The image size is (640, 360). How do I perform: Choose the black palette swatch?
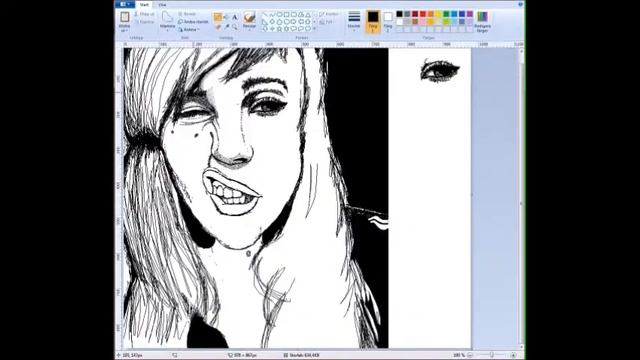[x=399, y=14]
